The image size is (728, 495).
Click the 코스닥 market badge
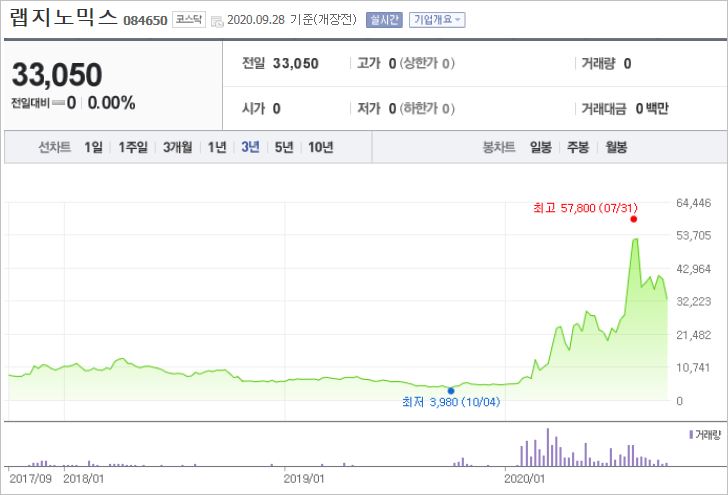(189, 20)
